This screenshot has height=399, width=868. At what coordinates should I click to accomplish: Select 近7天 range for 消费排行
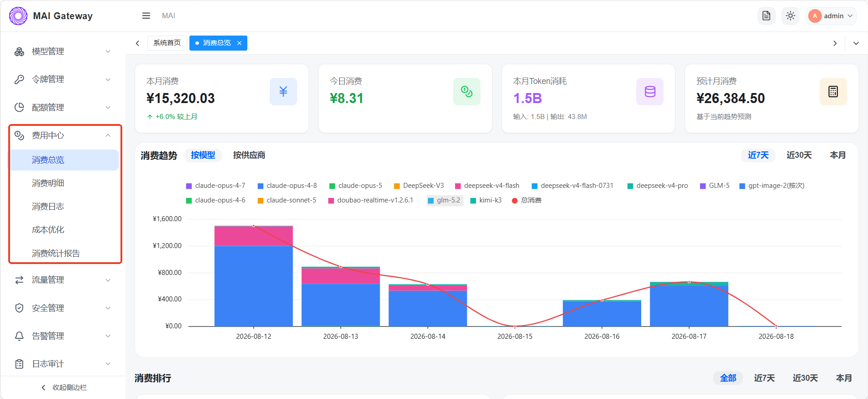click(764, 378)
